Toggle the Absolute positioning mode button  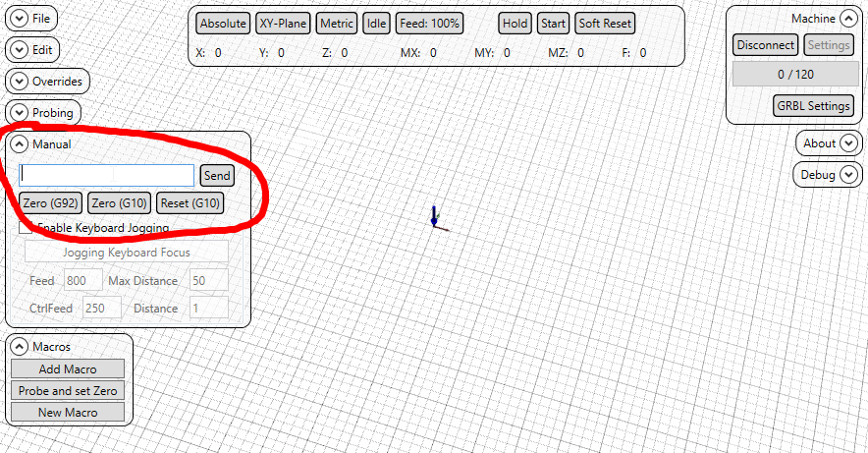[x=223, y=24]
